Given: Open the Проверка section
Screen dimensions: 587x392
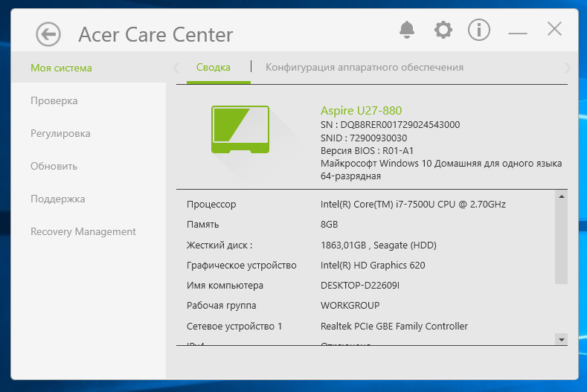Looking at the screenshot, I should [x=54, y=100].
